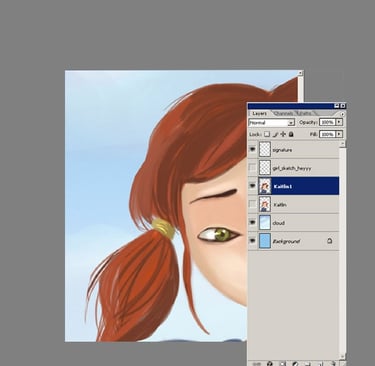The height and width of the screenshot is (366, 375).
Task: Add a layer style
Action: pos(270,364)
